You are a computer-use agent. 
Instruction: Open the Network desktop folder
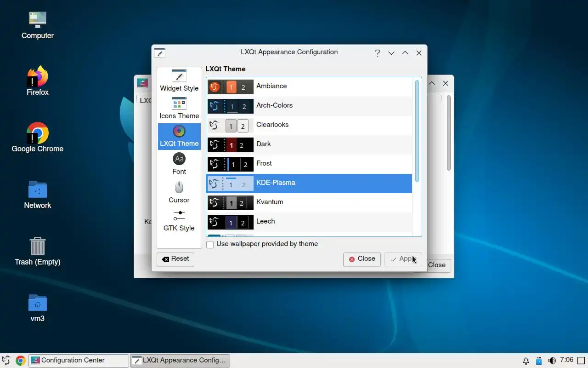coord(38,195)
